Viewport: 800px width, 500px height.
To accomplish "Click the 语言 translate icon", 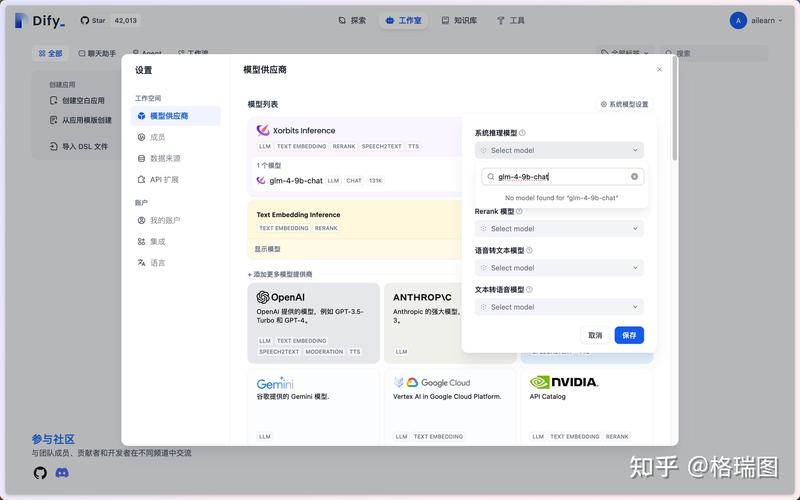I will (x=141, y=263).
